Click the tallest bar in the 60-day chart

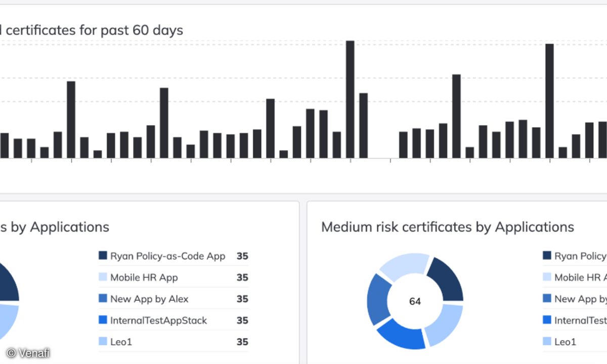coord(350,100)
